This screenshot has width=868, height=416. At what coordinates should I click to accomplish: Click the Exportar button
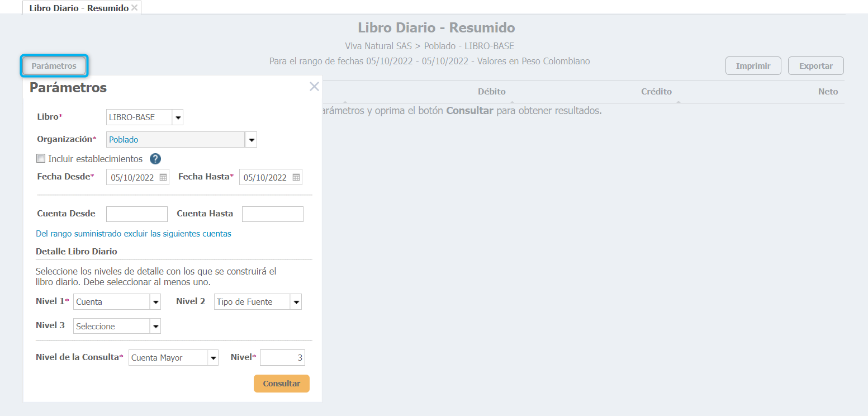tap(815, 66)
